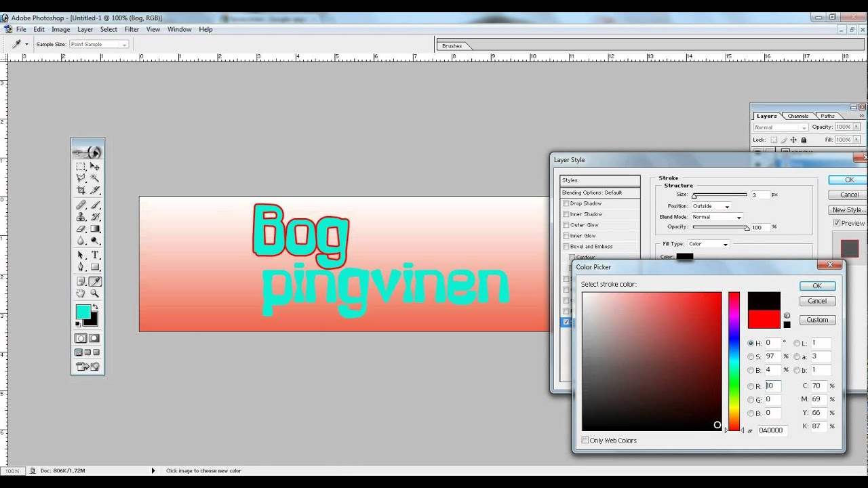The width and height of the screenshot is (868, 488).
Task: Open the Sample Size Point Sample dropdown
Action: pos(98,44)
